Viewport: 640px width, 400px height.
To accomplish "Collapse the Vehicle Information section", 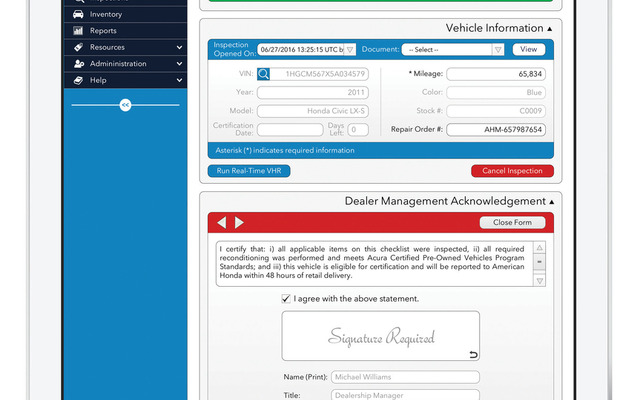I will (x=550, y=29).
